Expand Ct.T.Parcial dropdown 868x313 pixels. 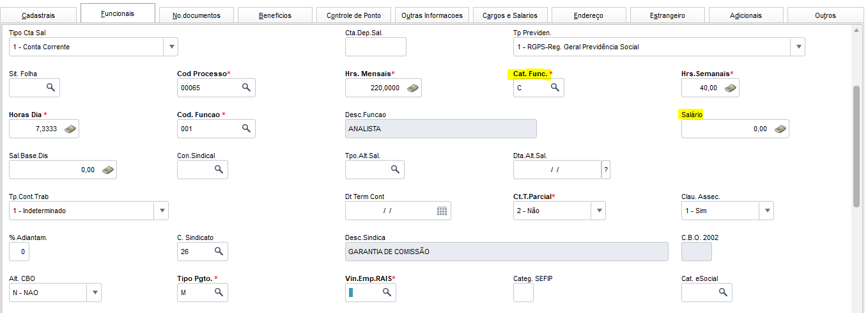[x=598, y=211]
